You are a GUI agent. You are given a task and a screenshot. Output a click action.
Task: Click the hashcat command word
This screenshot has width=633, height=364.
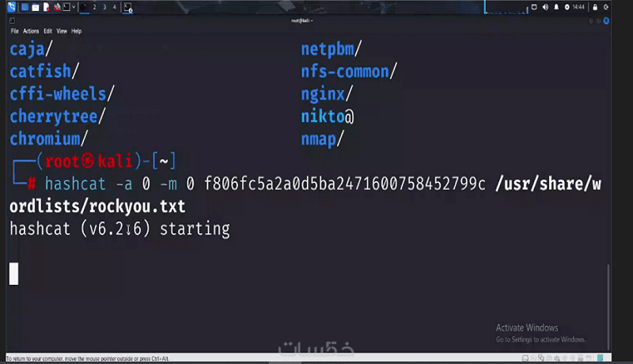[x=75, y=184]
